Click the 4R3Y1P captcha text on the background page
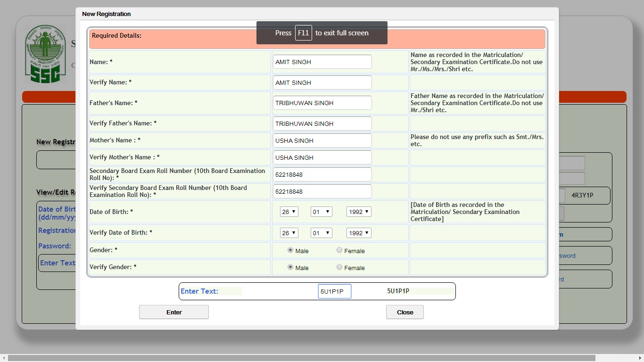Viewport: 644px width, 362px height. 582,195
